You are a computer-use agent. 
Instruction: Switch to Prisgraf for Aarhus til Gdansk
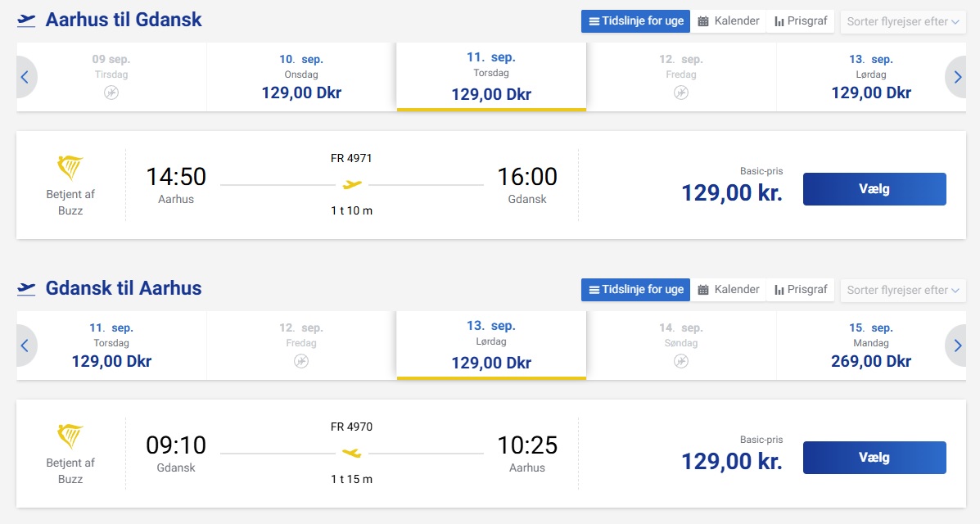pos(801,21)
